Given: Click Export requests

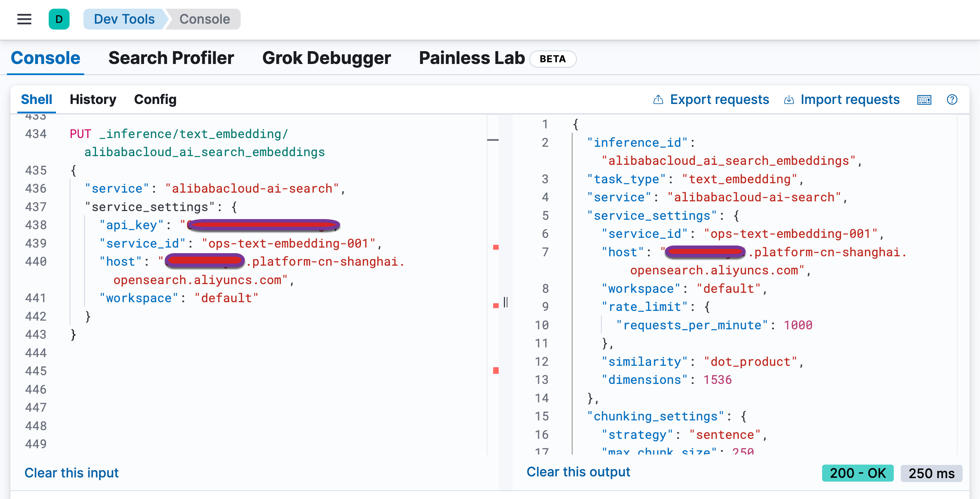Looking at the screenshot, I should pos(720,99).
